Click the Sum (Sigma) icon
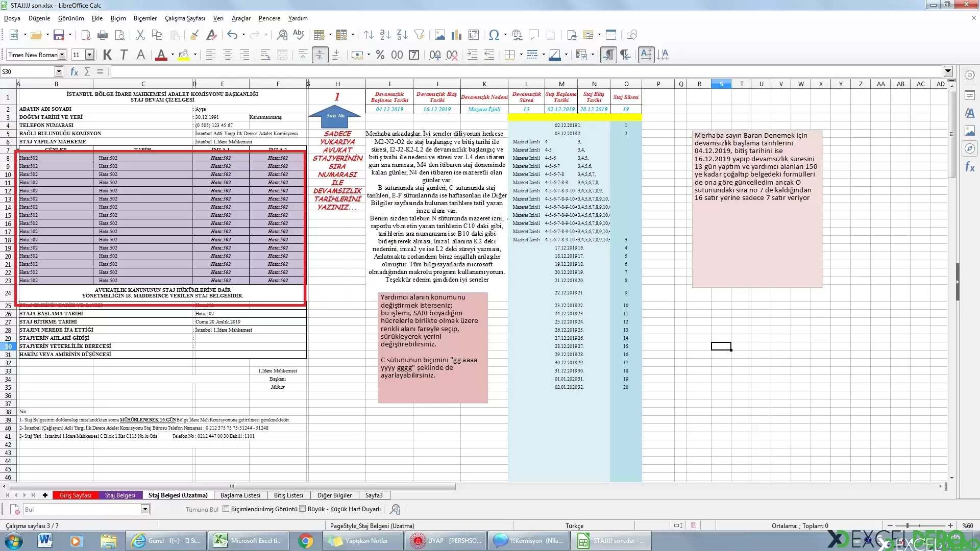The image size is (980, 551). (87, 71)
